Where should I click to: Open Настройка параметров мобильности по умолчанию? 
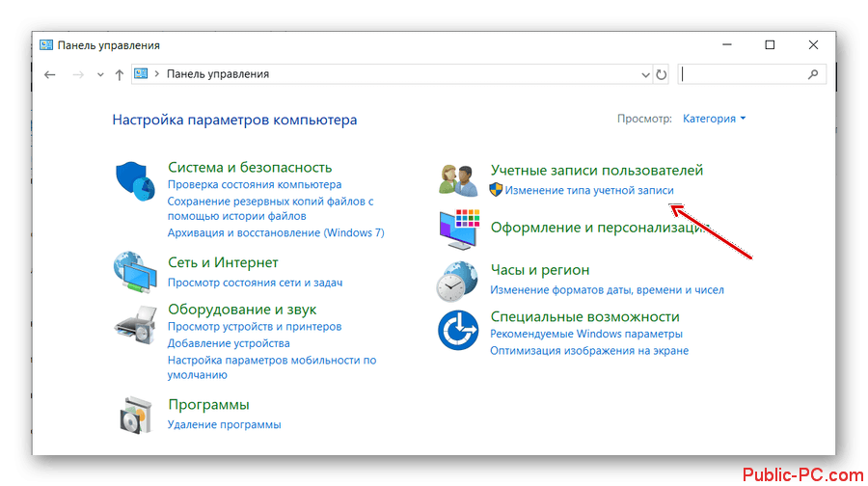272,367
